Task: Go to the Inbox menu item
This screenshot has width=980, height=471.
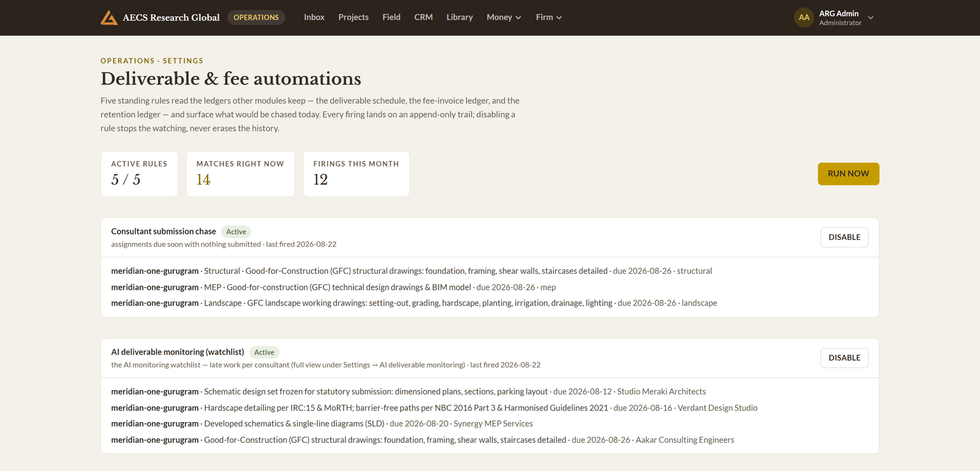Action: click(314, 18)
